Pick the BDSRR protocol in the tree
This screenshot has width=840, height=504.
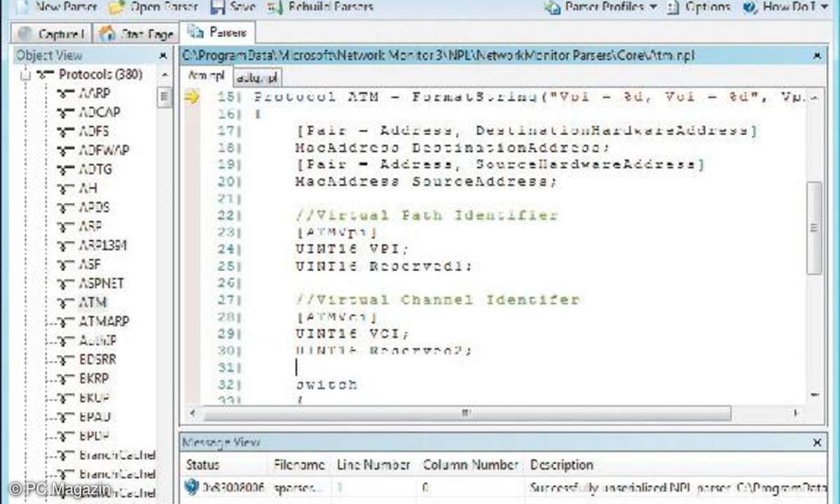pyautogui.click(x=97, y=359)
